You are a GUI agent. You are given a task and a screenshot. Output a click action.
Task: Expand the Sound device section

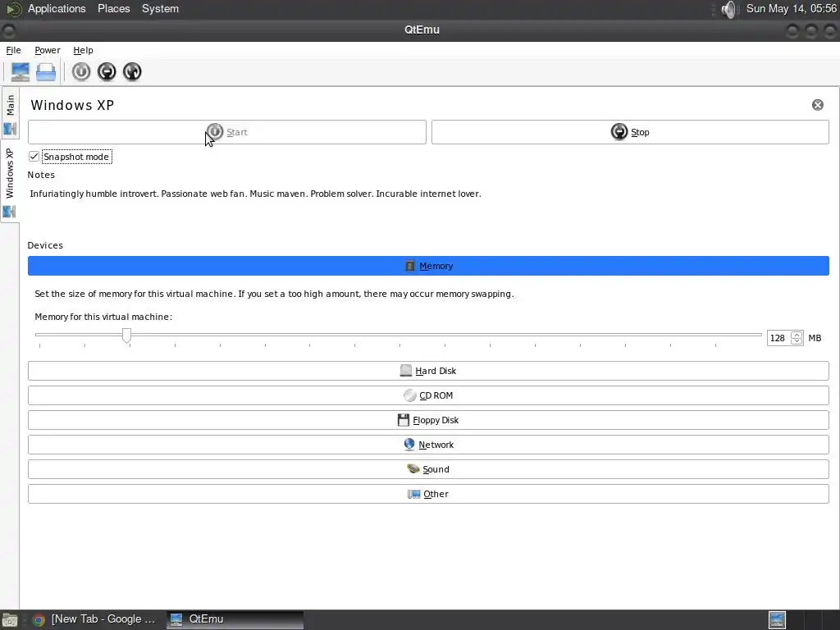[x=428, y=469]
